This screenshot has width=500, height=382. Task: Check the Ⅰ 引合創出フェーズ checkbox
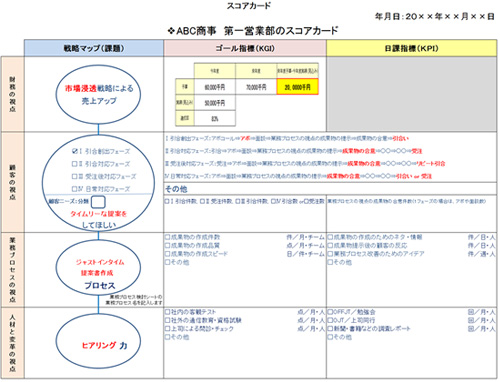pos(75,151)
